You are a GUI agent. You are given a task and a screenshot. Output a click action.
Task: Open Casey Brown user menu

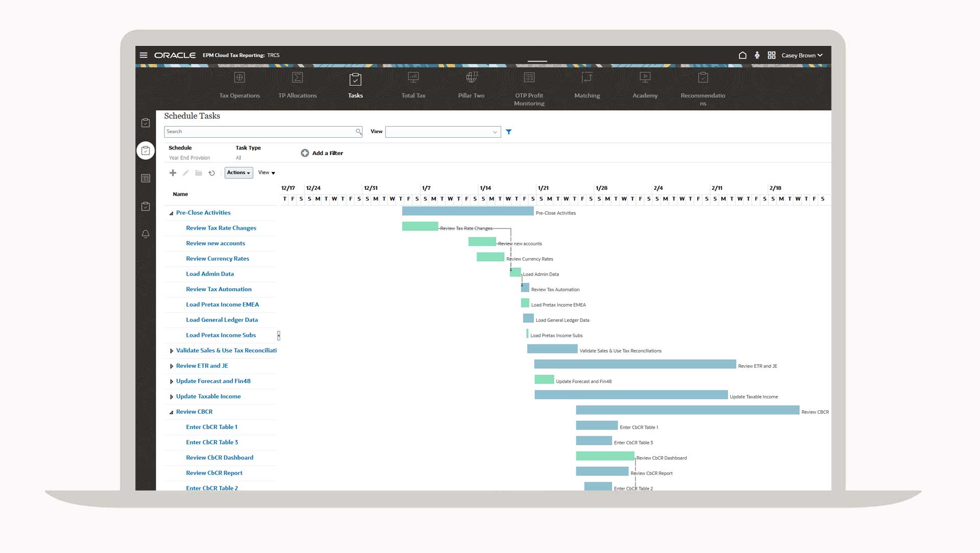pos(801,55)
